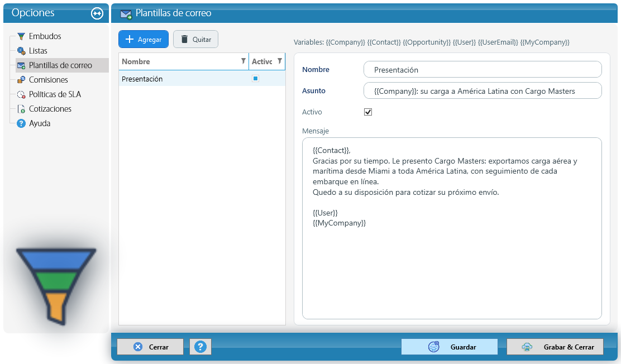Click the Quitar button
The image size is (621, 364).
pyautogui.click(x=195, y=39)
